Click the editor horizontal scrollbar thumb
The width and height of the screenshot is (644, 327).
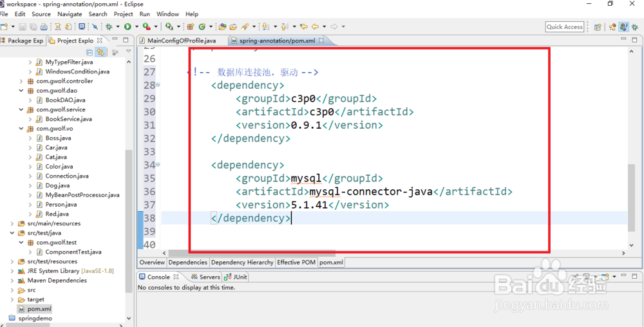252,253
